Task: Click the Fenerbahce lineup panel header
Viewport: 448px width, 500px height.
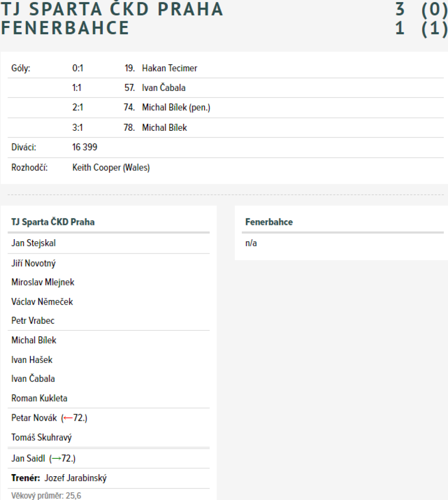Action: 269,222
